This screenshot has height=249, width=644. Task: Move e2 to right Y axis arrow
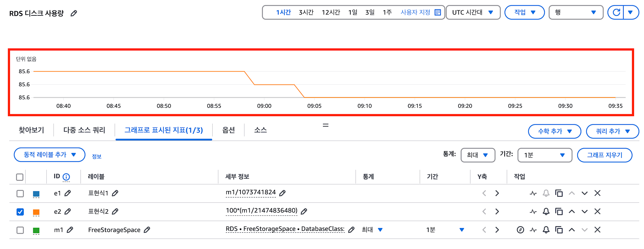tap(497, 211)
